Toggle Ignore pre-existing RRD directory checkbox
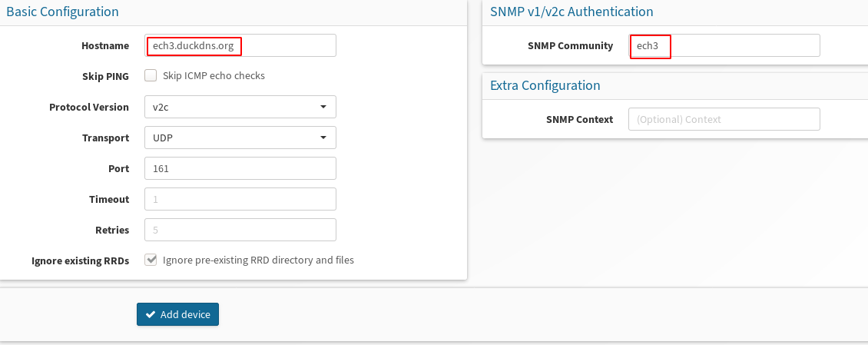Screen dimensions: 868x345 151,260
